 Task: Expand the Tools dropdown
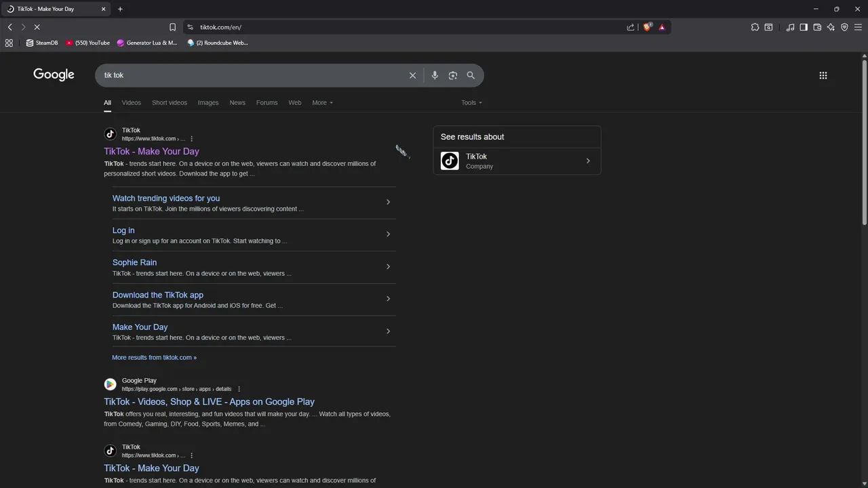pos(472,103)
